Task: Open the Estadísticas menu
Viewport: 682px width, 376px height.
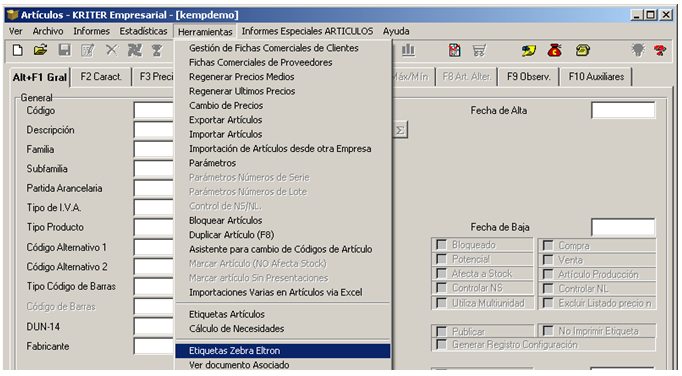Action: [x=144, y=31]
